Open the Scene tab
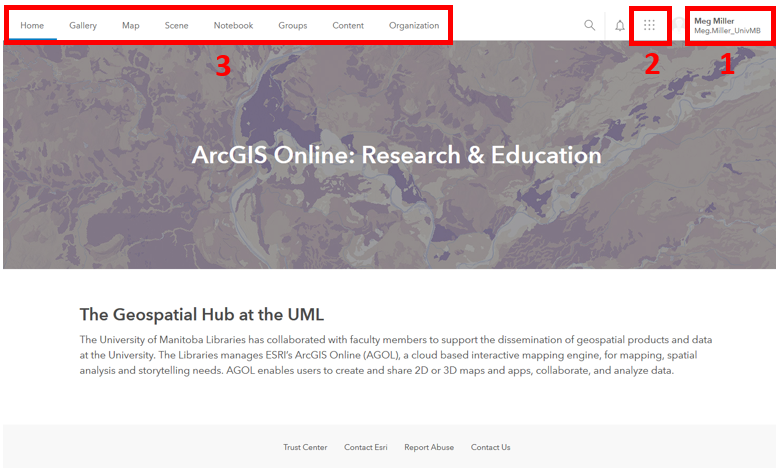The height and width of the screenshot is (468, 781). [176, 25]
